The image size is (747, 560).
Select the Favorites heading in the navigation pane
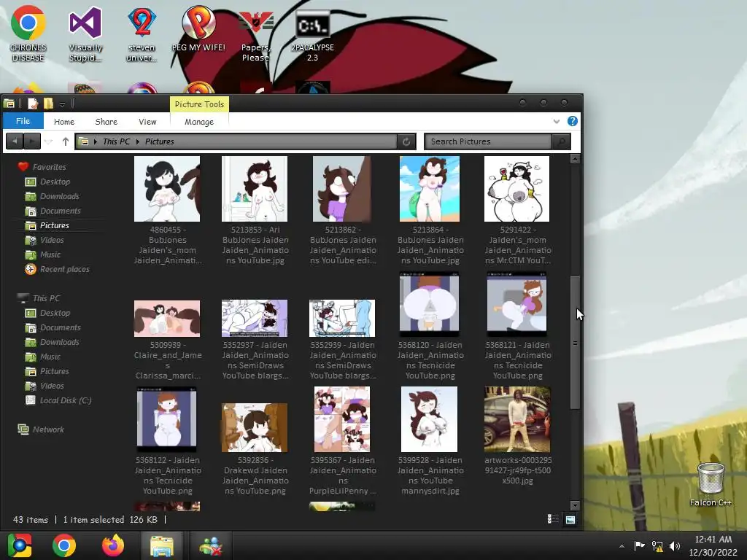coord(49,167)
